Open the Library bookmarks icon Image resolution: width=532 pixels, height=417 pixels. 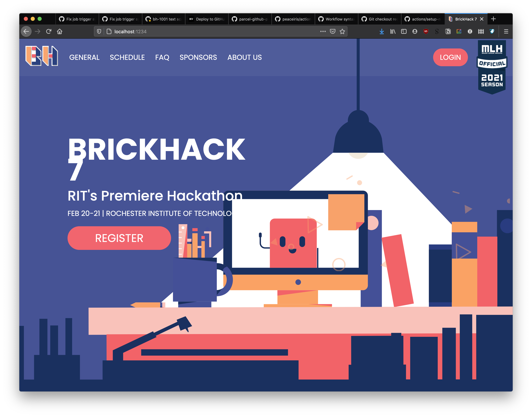[392, 32]
